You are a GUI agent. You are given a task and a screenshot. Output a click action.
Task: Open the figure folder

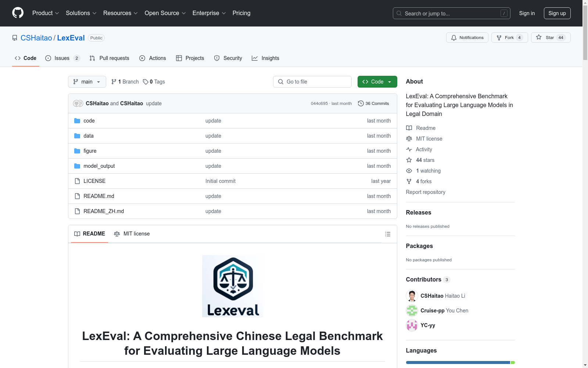click(x=90, y=151)
